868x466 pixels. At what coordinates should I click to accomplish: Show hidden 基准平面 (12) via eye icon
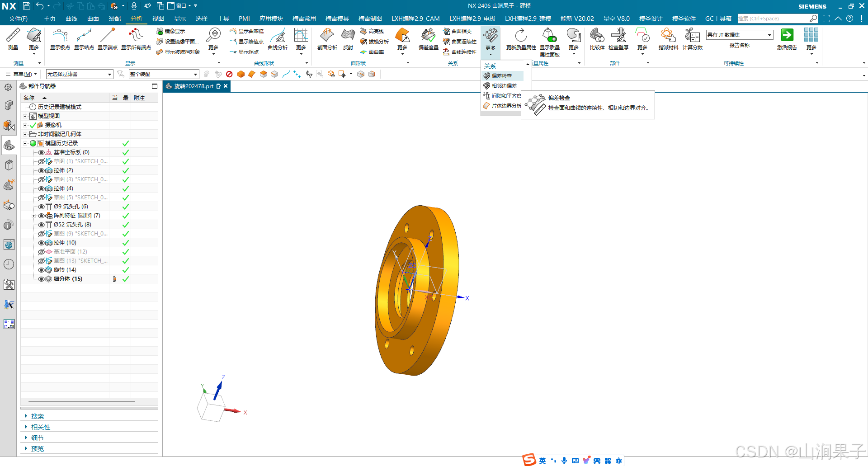point(41,252)
